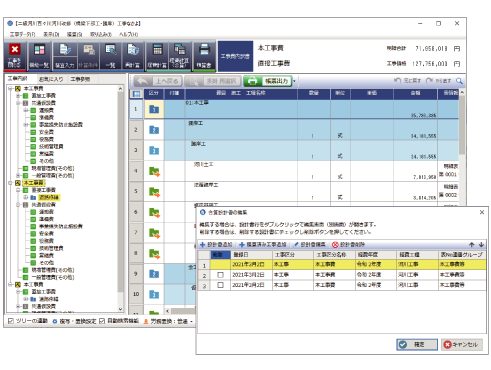The image size is (491, 370).
Task: Click the green folder-arrow icon in the 法覆護岸工 row
Action: pyautogui.click(x=154, y=192)
